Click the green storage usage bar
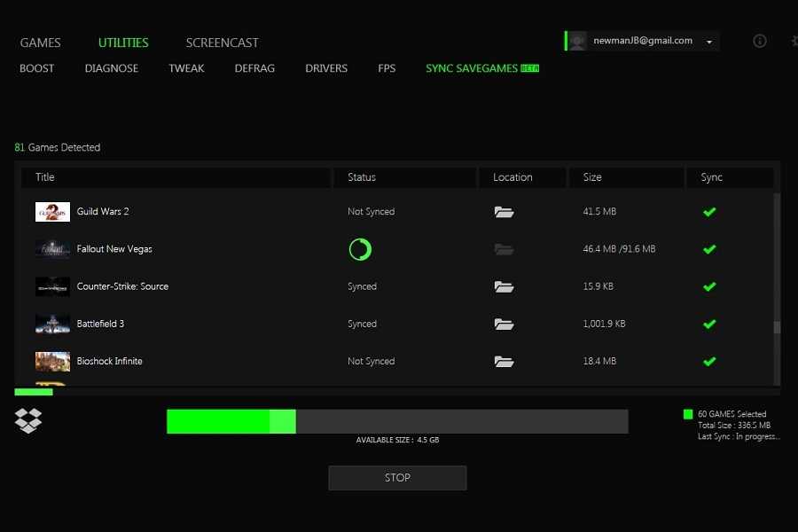The height and width of the screenshot is (532, 798). 231,421
